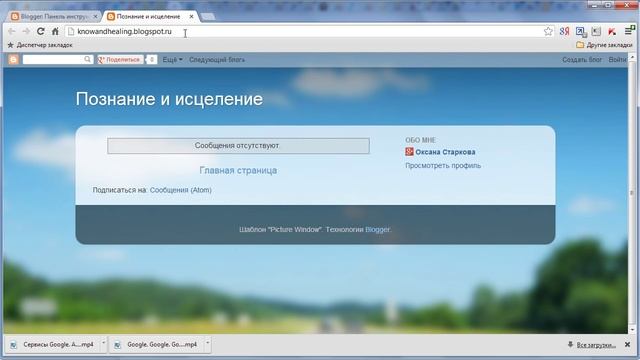The image size is (640, 360).
Task: Click the Поделиться Google+ button
Action: pos(120,60)
